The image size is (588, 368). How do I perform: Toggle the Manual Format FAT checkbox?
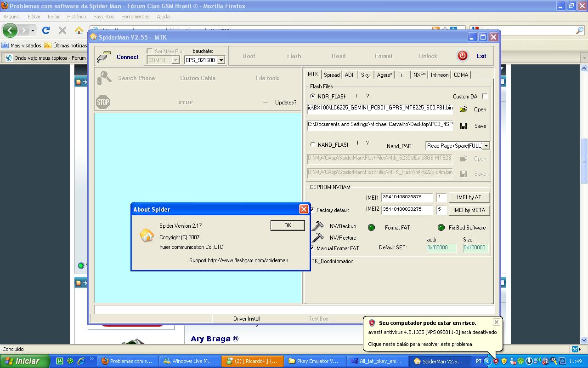coord(312,248)
